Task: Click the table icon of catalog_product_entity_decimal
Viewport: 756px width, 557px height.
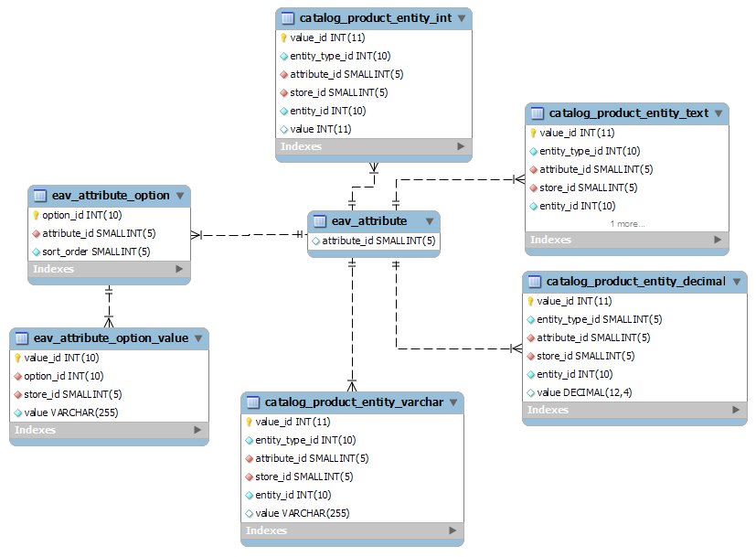Action: click(x=534, y=282)
